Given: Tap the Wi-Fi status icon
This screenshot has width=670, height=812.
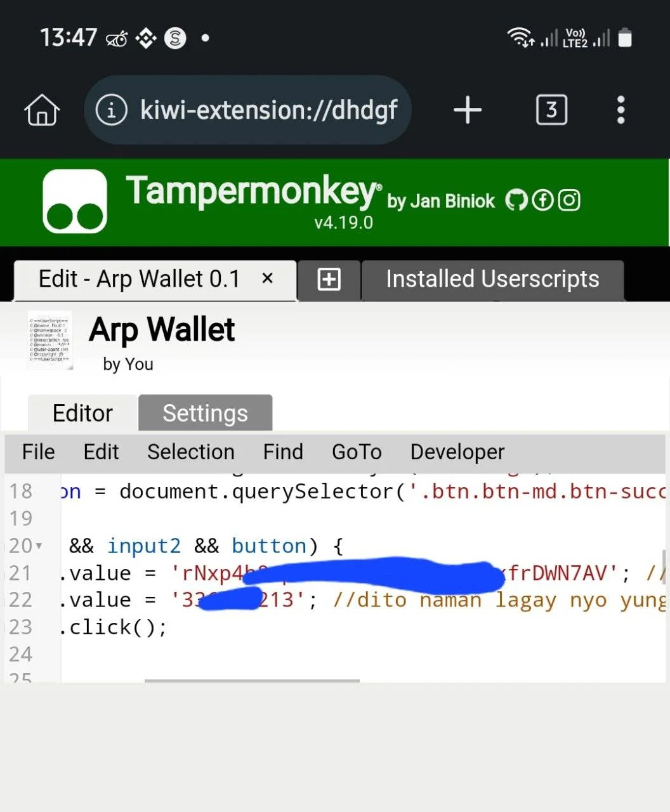Looking at the screenshot, I should click(x=520, y=37).
